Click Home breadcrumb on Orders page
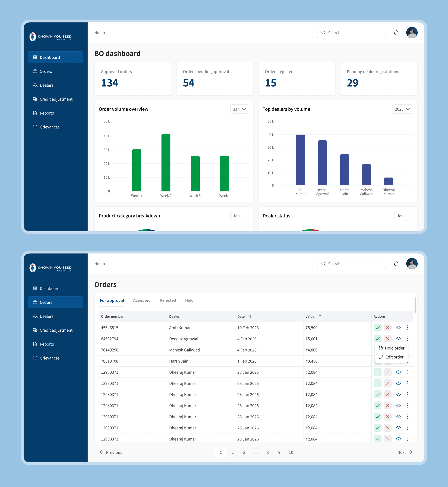The image size is (448, 487). (99, 264)
